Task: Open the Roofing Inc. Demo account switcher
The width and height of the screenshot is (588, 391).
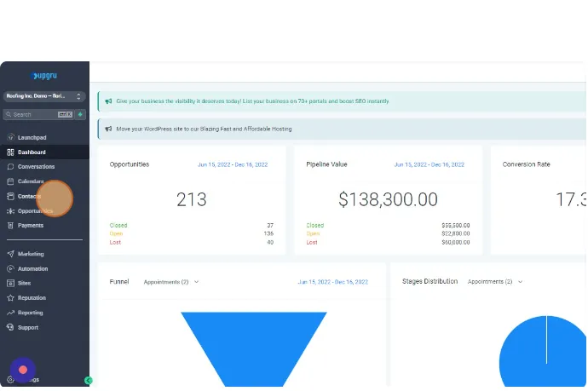Action: 44,96
